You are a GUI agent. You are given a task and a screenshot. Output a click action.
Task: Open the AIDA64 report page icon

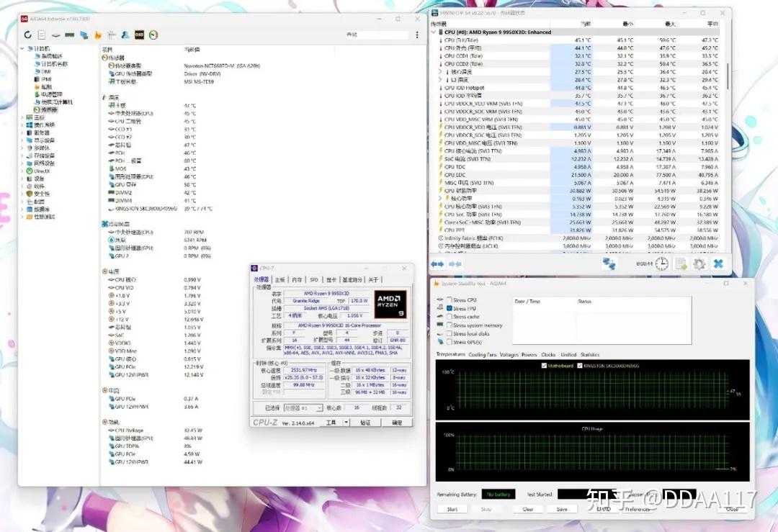tap(42, 35)
